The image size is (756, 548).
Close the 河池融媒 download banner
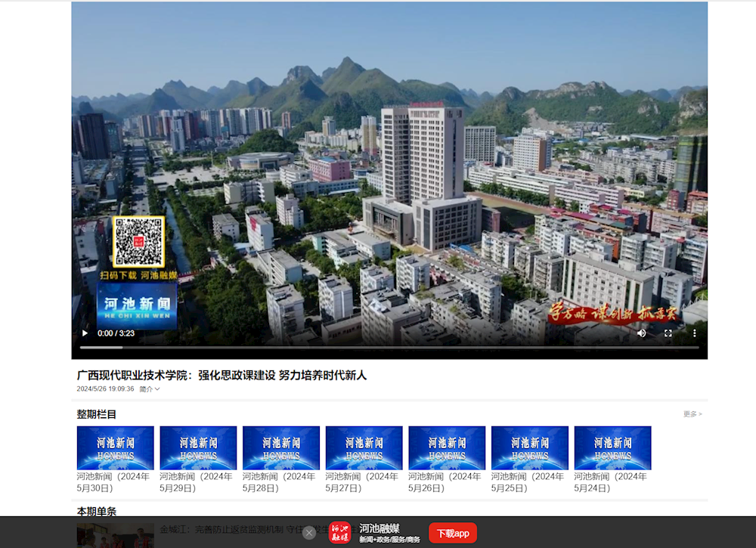coord(309,533)
